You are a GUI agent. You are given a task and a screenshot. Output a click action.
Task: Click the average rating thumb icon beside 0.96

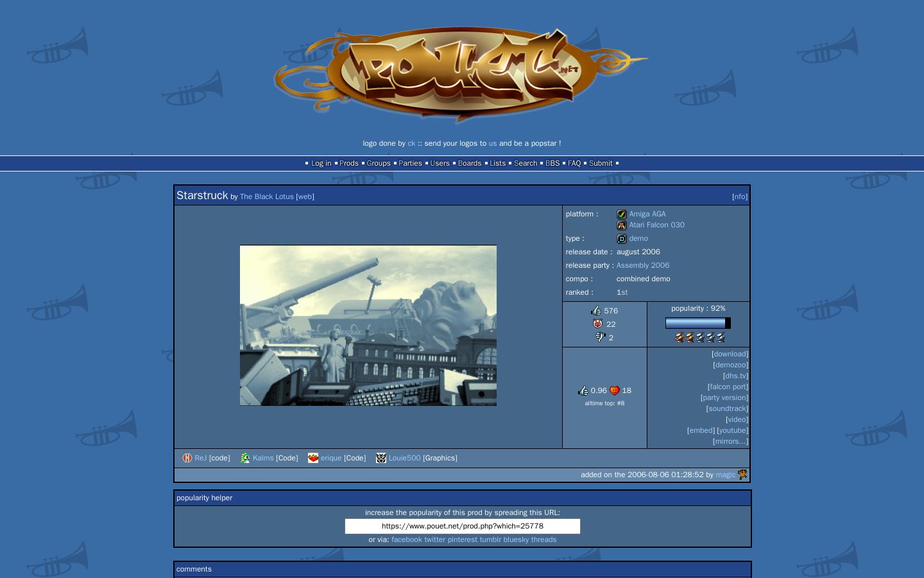click(583, 390)
